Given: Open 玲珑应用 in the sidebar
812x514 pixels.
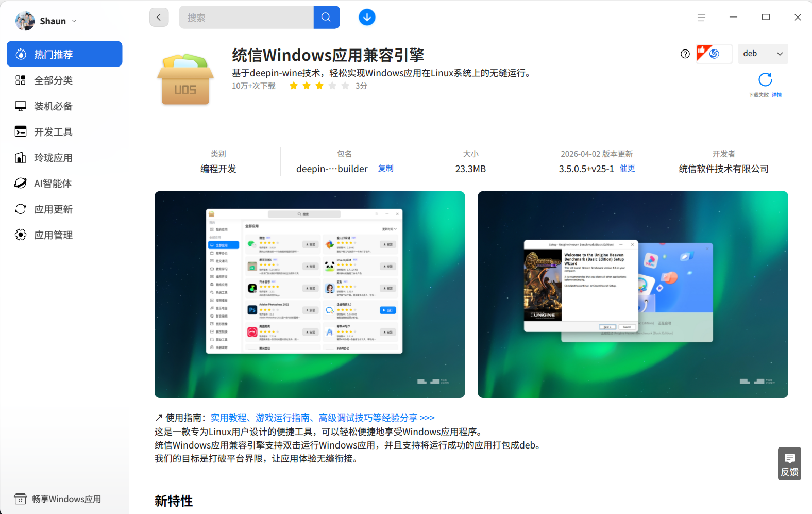Looking at the screenshot, I should coord(64,158).
